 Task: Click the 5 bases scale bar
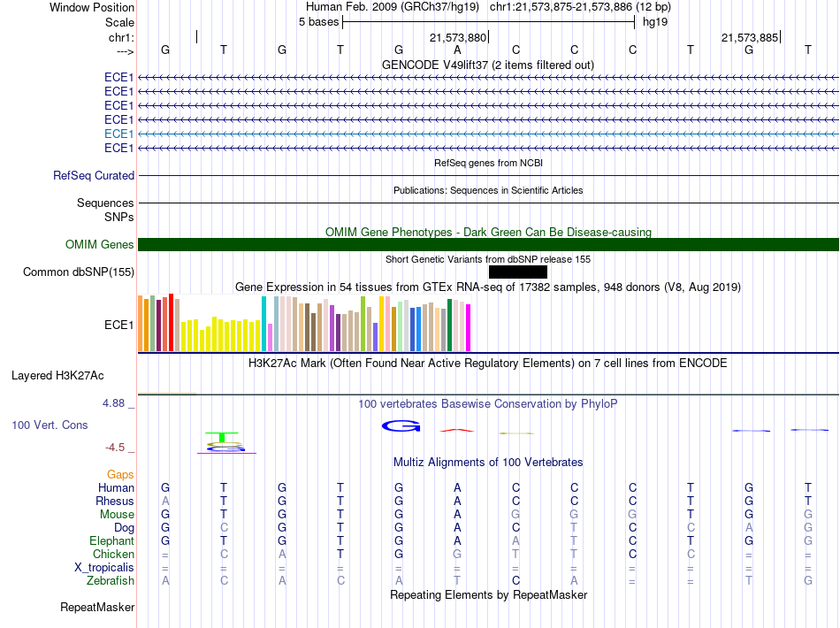487,21
